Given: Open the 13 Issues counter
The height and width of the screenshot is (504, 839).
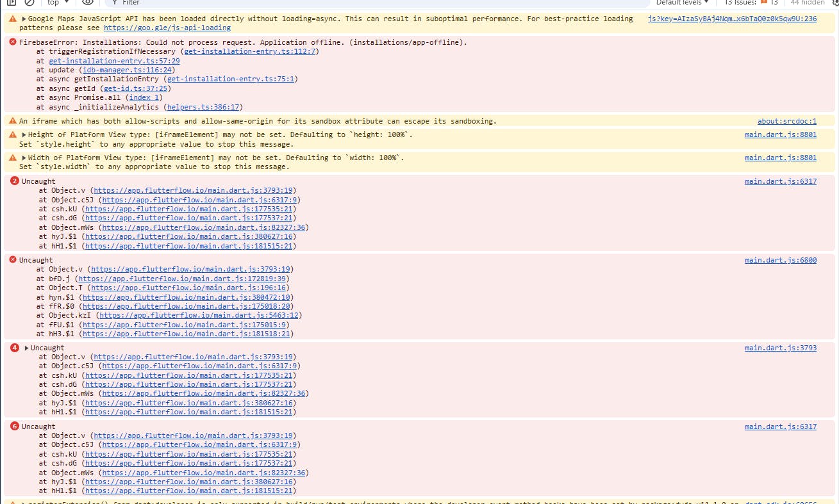Looking at the screenshot, I should (751, 3).
